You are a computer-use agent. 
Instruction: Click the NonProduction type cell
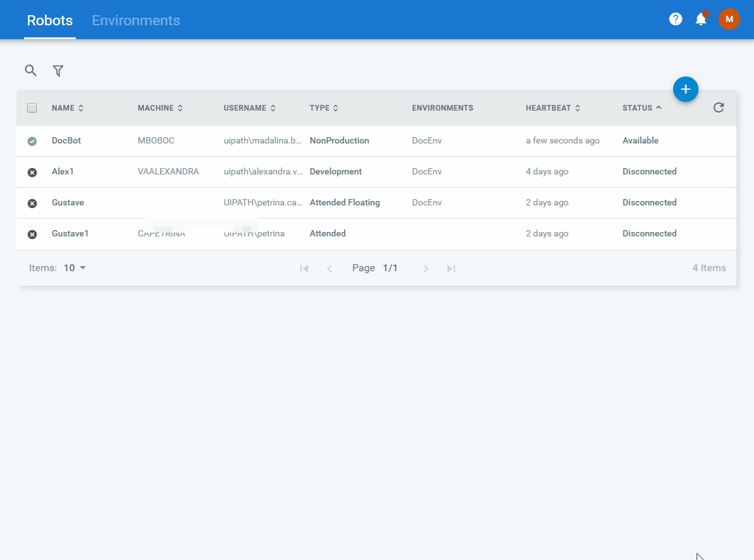point(339,140)
